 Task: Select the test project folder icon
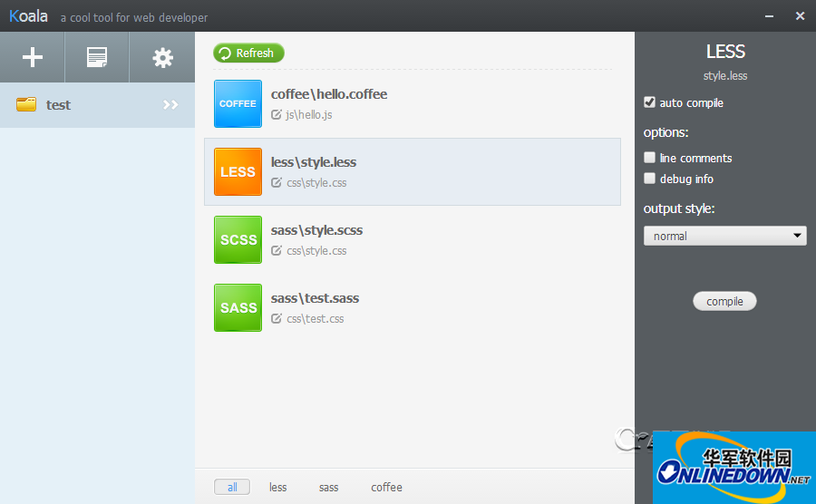coord(26,104)
